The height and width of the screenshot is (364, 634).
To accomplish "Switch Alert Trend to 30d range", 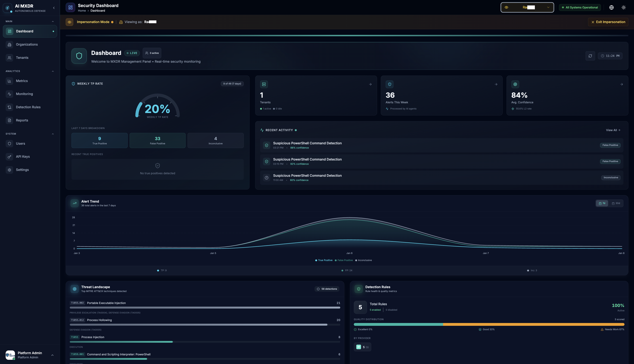I will point(616,203).
